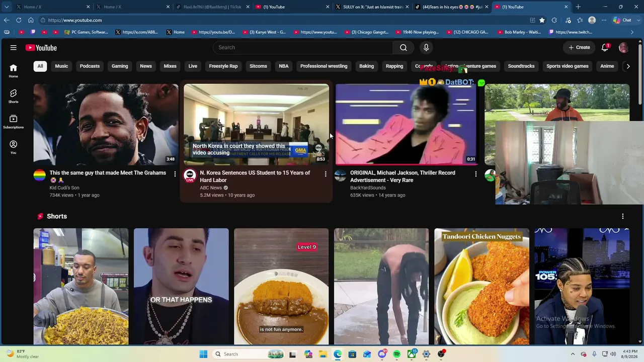The width and height of the screenshot is (644, 362).
Task: Click the YouTube logo
Action: (x=41, y=48)
